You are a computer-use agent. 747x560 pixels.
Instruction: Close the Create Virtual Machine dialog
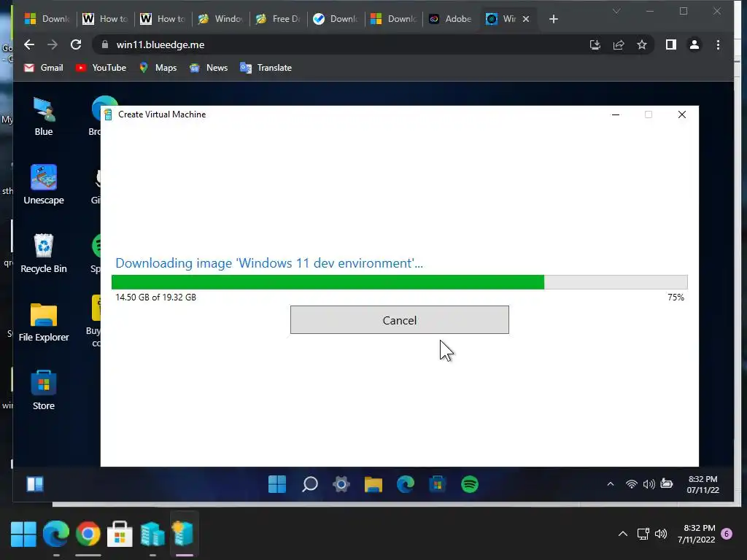click(x=682, y=114)
